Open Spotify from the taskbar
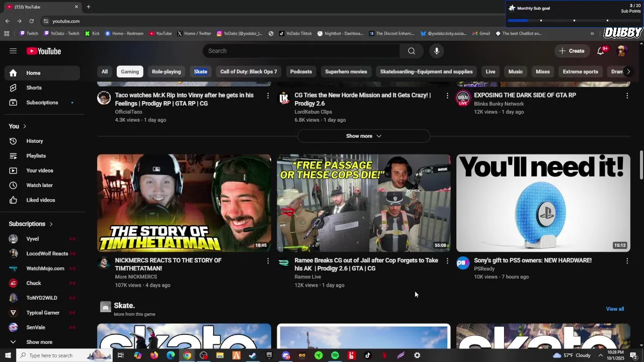The width and height of the screenshot is (644, 362). (x=335, y=355)
